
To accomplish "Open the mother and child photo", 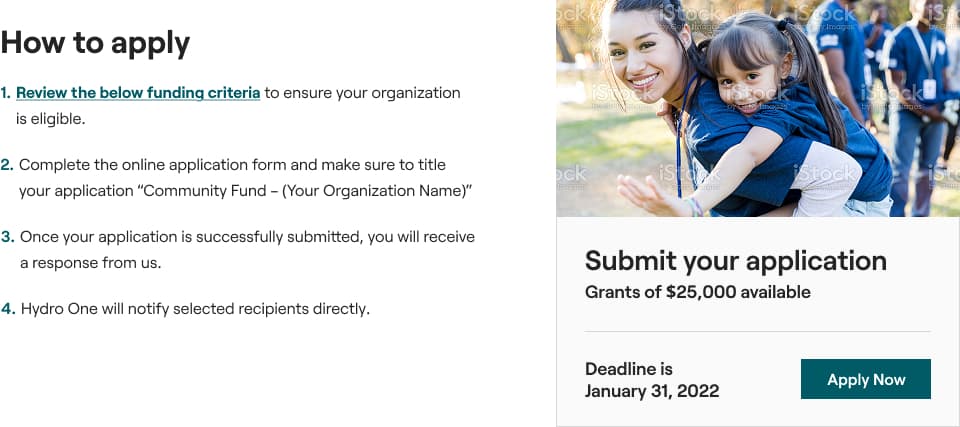I will [757, 108].
